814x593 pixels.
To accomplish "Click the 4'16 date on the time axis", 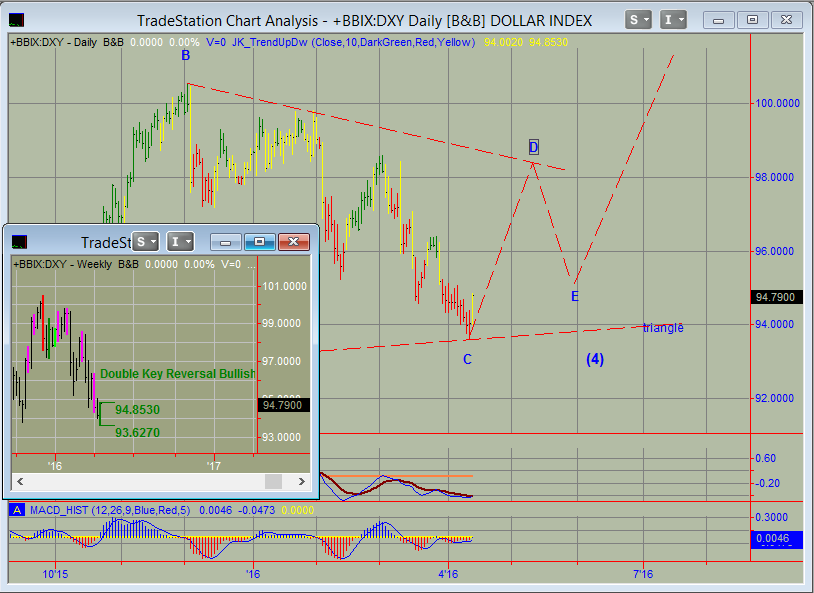I will tap(449, 574).
